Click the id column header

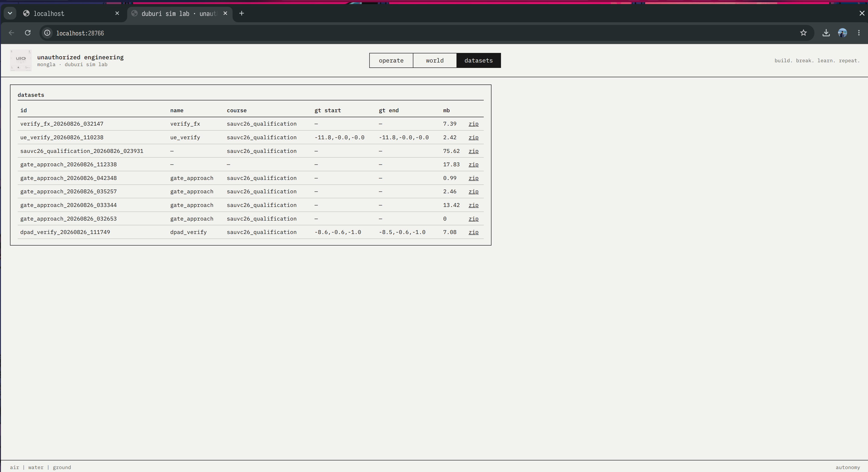tap(24, 110)
